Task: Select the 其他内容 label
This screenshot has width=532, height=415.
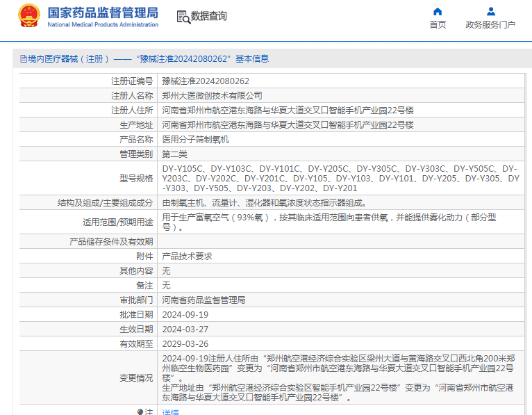Action: pos(136,271)
